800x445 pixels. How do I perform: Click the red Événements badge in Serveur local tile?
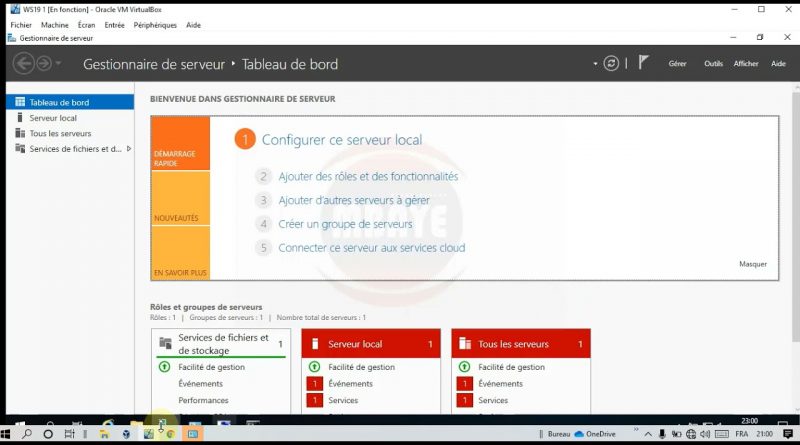(315, 383)
